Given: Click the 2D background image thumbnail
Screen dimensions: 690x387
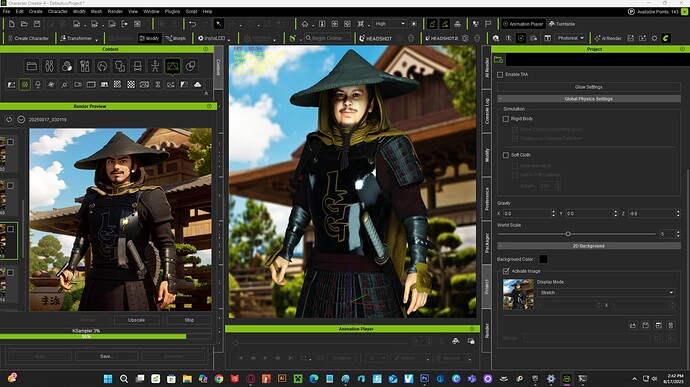Looking at the screenshot, I should (518, 294).
